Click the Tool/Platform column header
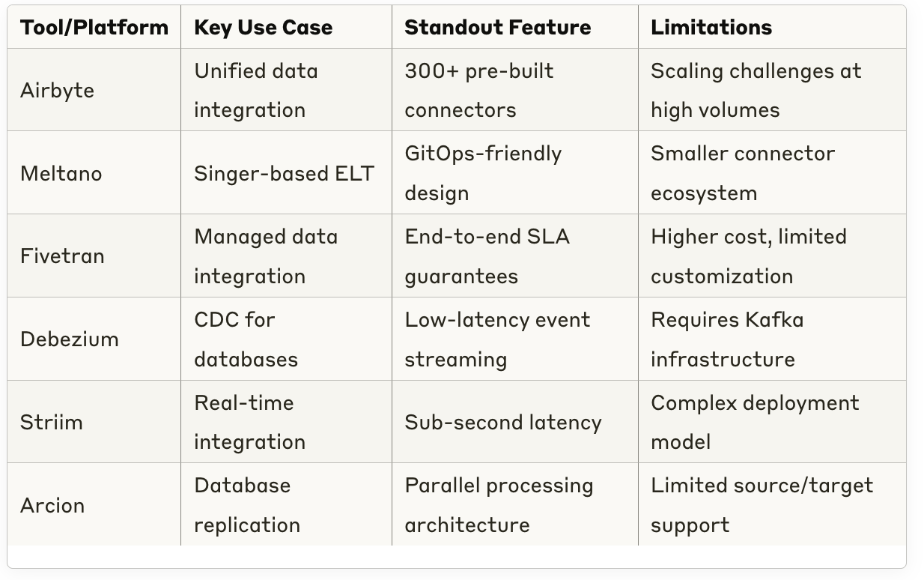The width and height of the screenshot is (924, 580). point(94,28)
